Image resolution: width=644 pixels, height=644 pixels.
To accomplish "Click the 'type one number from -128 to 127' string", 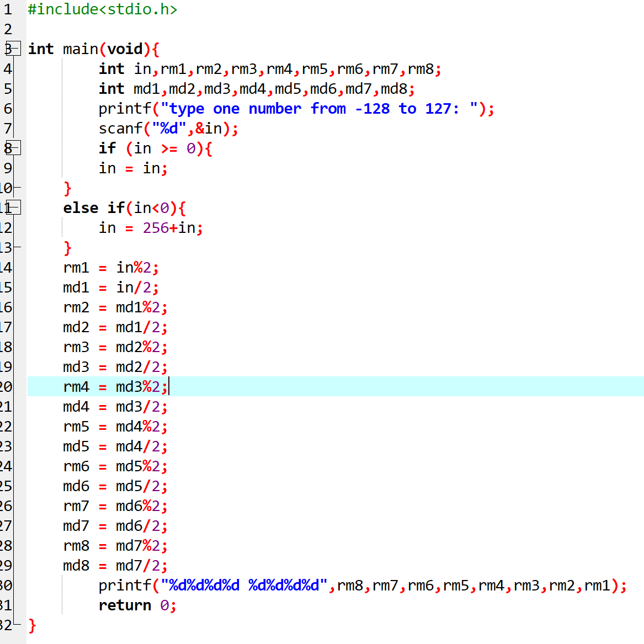I will 319,109.
